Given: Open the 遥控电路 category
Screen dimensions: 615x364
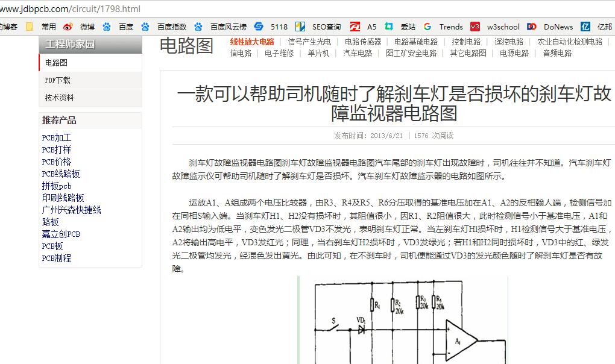Looking at the screenshot, I should point(509,42).
